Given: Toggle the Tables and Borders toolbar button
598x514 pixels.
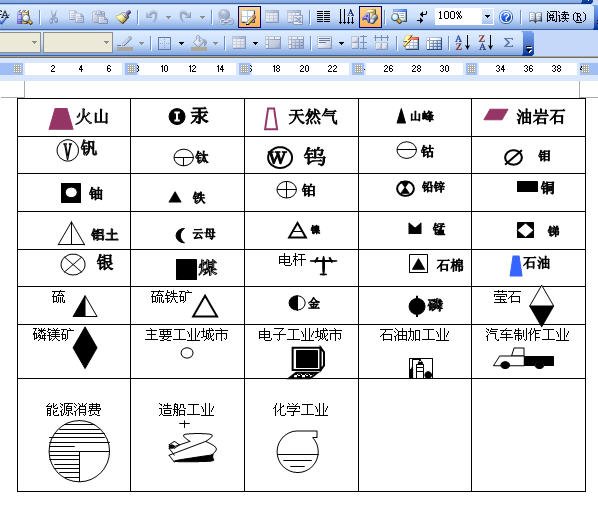Looking at the screenshot, I should point(249,17).
